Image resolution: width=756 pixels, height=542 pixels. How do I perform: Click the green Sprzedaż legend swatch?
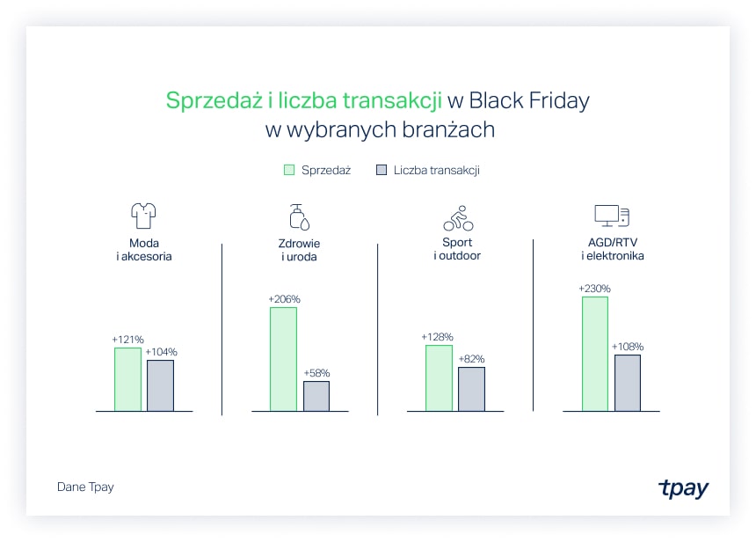[288, 170]
